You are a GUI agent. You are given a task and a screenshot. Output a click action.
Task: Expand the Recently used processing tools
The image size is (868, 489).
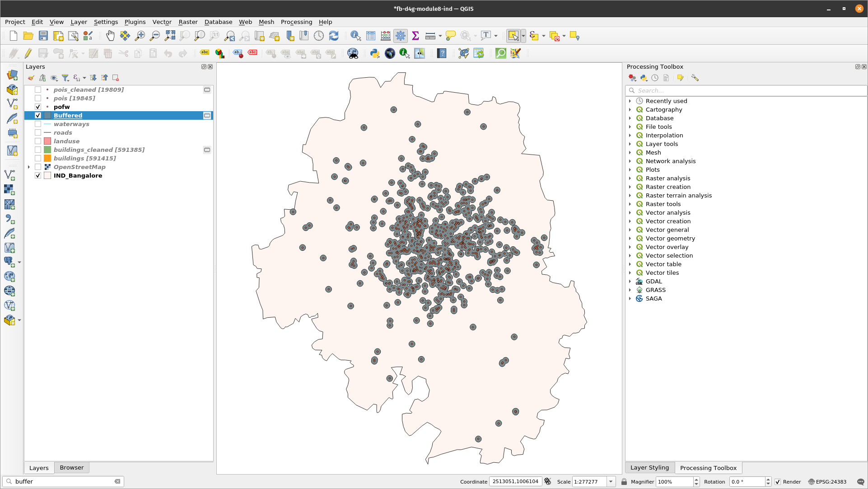pos(630,101)
